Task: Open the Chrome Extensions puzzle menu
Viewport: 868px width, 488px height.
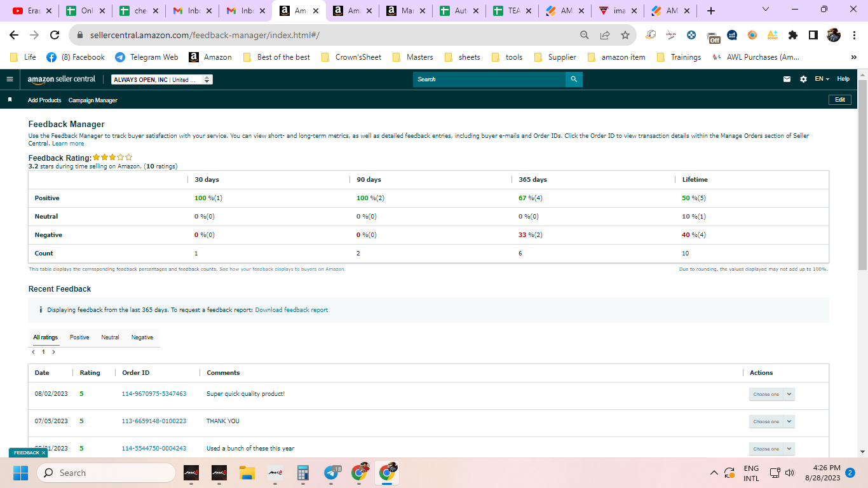Action: tap(793, 36)
